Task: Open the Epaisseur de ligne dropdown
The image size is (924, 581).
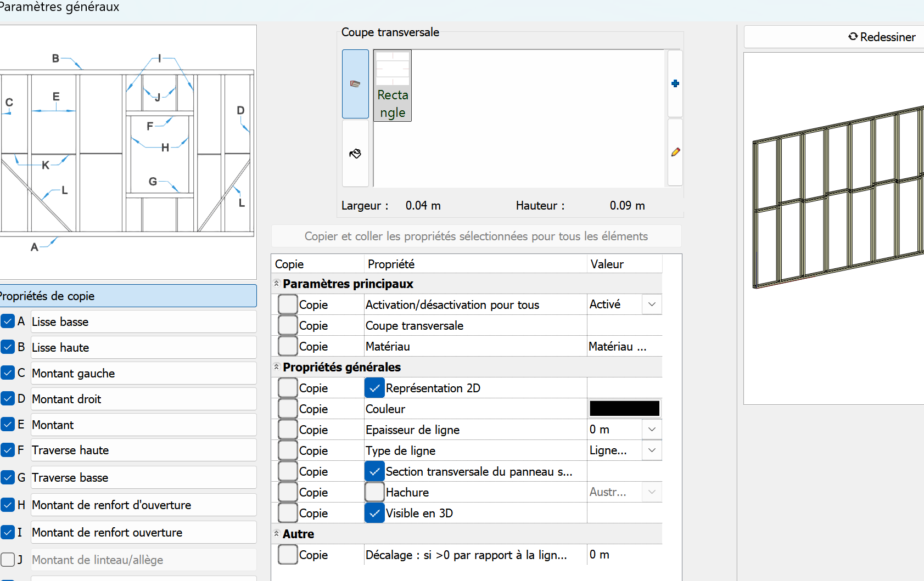Action: pyautogui.click(x=652, y=430)
